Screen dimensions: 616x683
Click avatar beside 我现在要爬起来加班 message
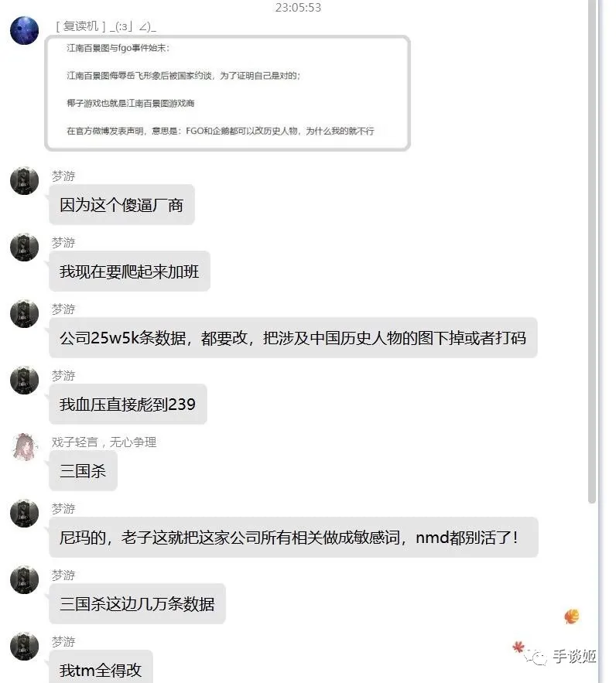25,247
